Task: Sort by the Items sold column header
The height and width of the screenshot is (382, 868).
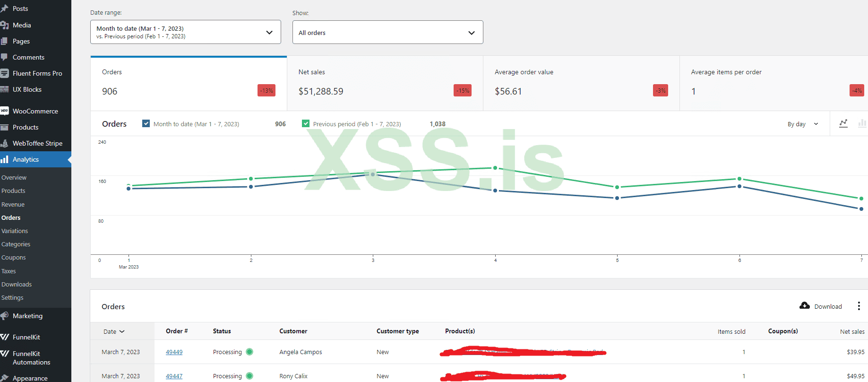Action: click(731, 331)
